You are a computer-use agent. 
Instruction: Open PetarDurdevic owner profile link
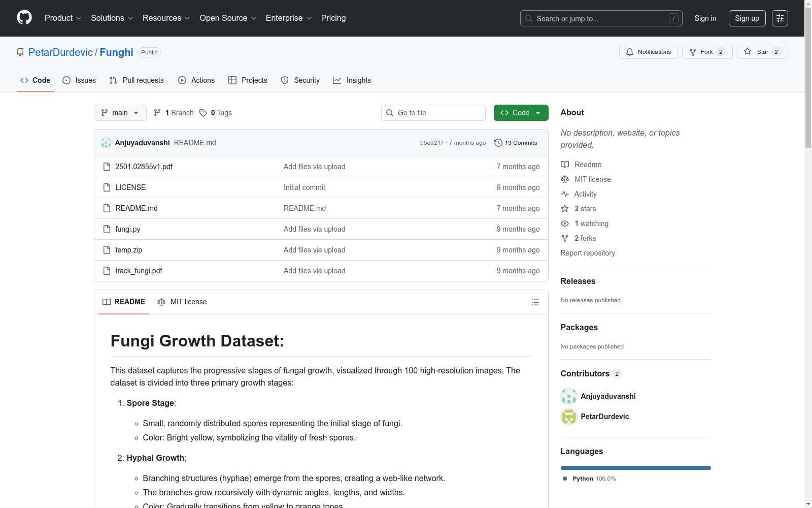(x=60, y=52)
